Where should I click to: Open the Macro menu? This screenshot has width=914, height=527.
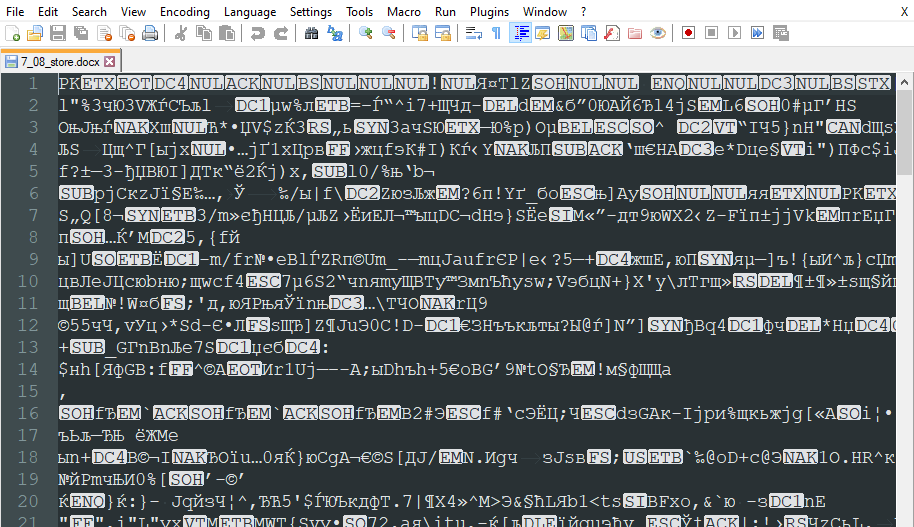(x=404, y=12)
